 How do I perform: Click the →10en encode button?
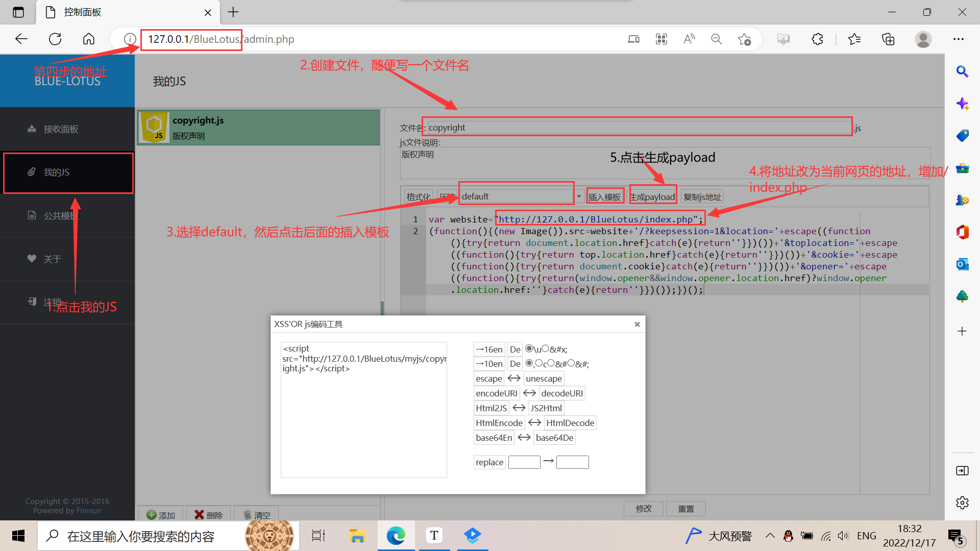(489, 364)
